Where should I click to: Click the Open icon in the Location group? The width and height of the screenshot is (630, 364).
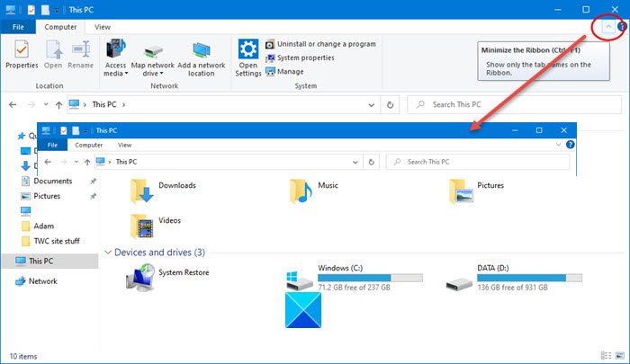[x=53, y=49]
